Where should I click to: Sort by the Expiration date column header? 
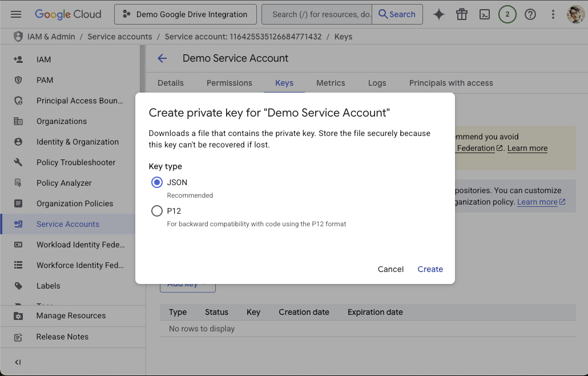click(375, 312)
